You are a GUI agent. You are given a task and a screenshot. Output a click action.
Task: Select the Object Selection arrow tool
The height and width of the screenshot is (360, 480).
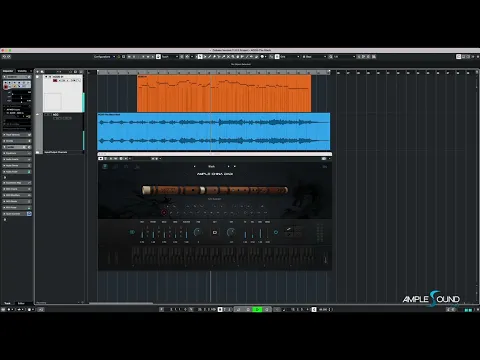click(200, 57)
